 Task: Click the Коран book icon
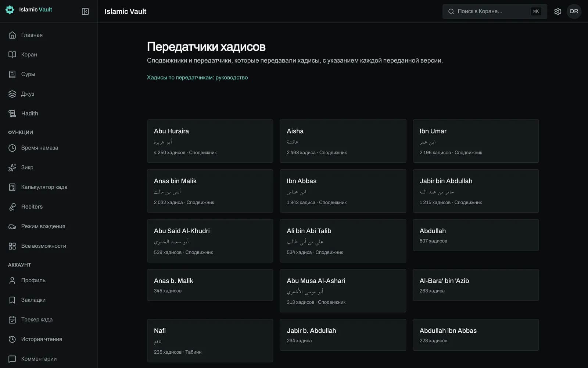click(x=12, y=54)
